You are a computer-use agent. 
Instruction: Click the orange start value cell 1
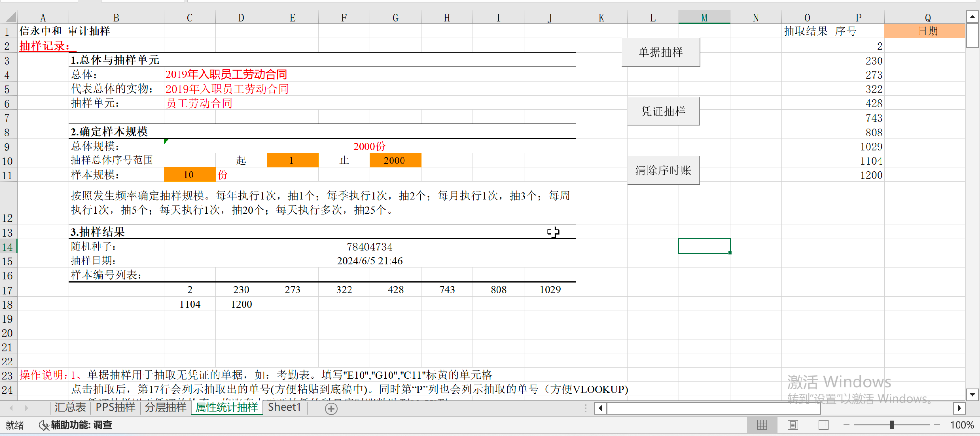[x=293, y=160]
